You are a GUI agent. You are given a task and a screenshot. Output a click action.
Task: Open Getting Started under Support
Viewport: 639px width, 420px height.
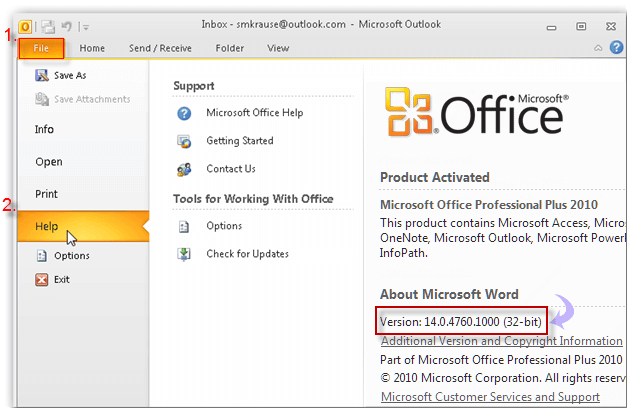(x=240, y=141)
